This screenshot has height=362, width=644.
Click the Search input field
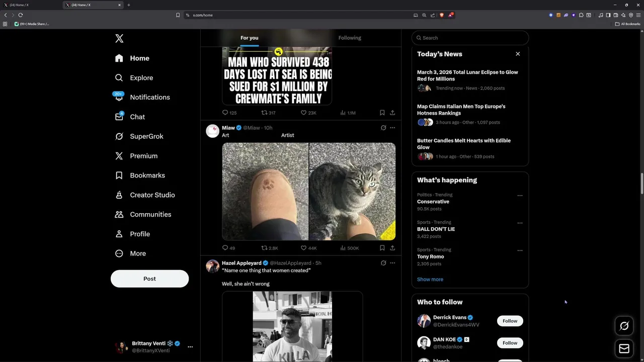pyautogui.click(x=470, y=38)
